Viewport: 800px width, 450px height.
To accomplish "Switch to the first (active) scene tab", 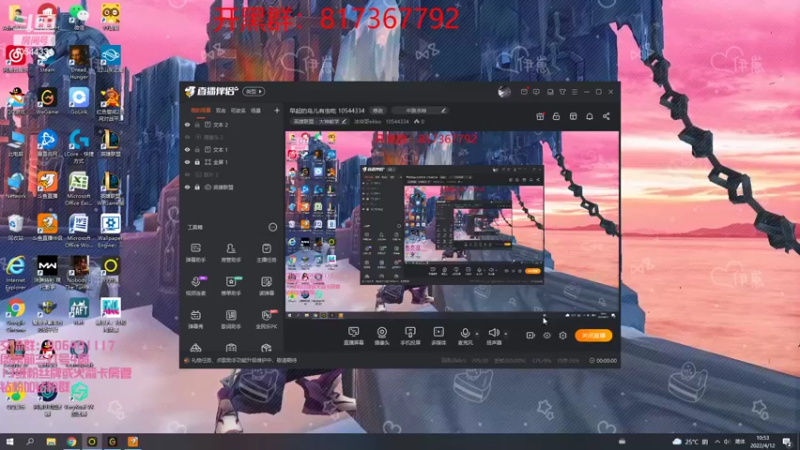I will [201, 110].
